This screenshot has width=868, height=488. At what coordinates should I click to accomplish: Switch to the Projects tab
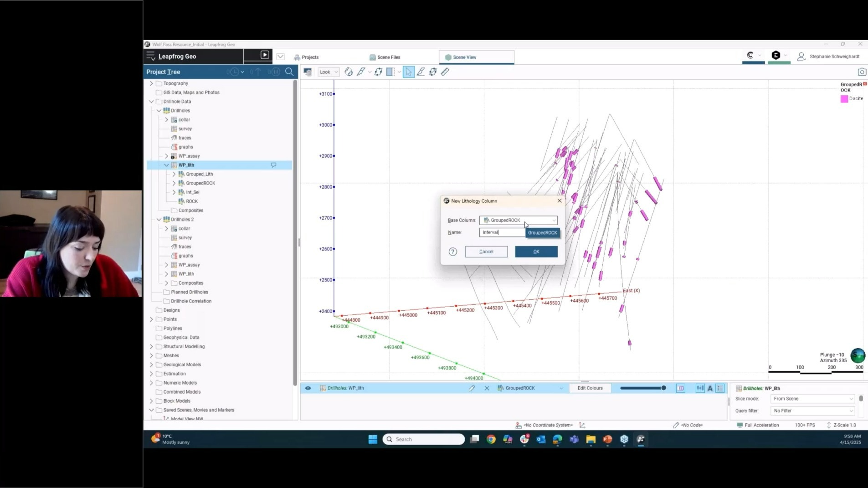coord(306,57)
